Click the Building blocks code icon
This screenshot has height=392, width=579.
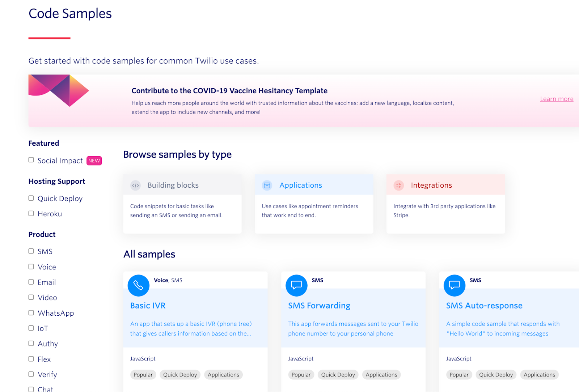pyautogui.click(x=135, y=186)
